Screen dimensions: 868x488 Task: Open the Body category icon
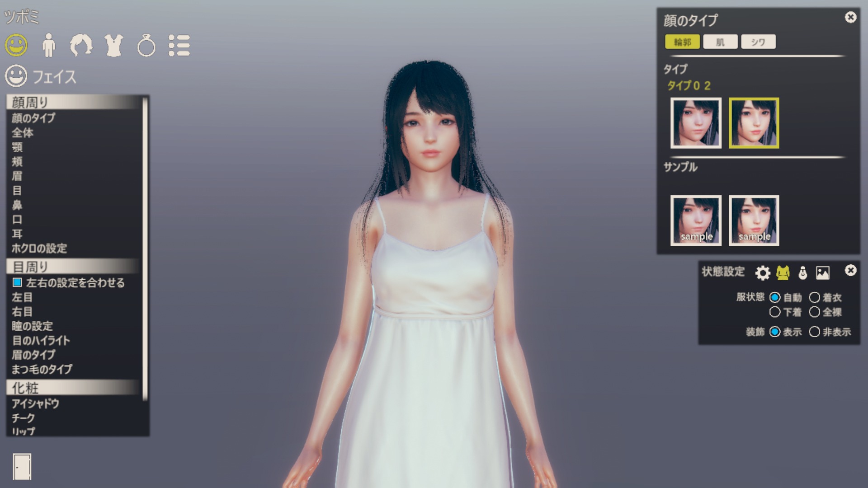pos(48,45)
